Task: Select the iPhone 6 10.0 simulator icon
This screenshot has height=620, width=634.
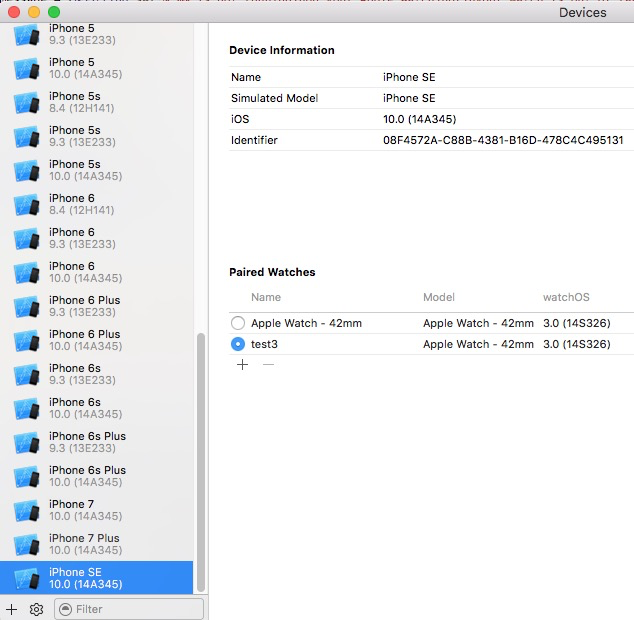Action: (27, 273)
